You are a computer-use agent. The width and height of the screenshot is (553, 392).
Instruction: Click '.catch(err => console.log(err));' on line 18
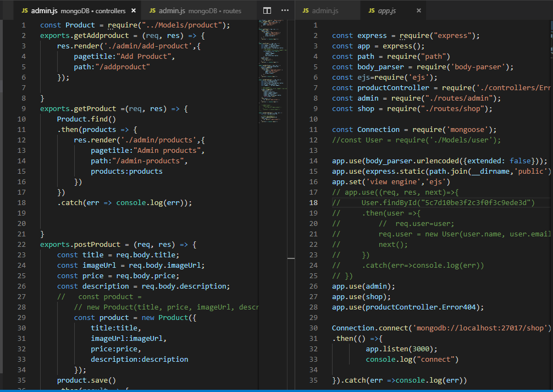point(124,203)
